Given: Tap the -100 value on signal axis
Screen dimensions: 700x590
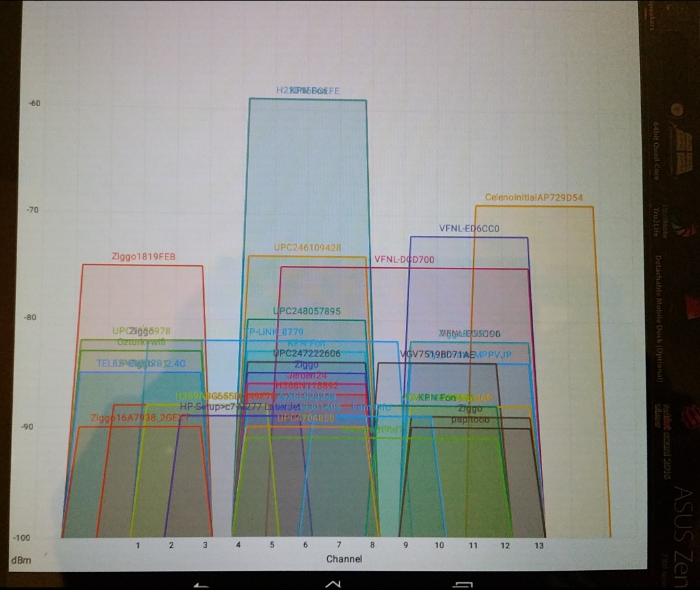Looking at the screenshot, I should click(22, 538).
